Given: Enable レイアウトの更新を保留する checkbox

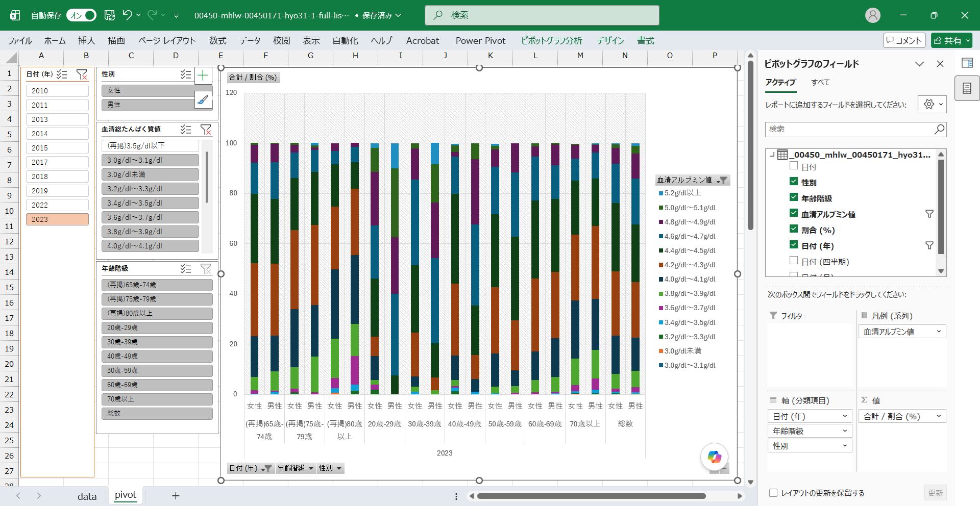Looking at the screenshot, I should (773, 493).
